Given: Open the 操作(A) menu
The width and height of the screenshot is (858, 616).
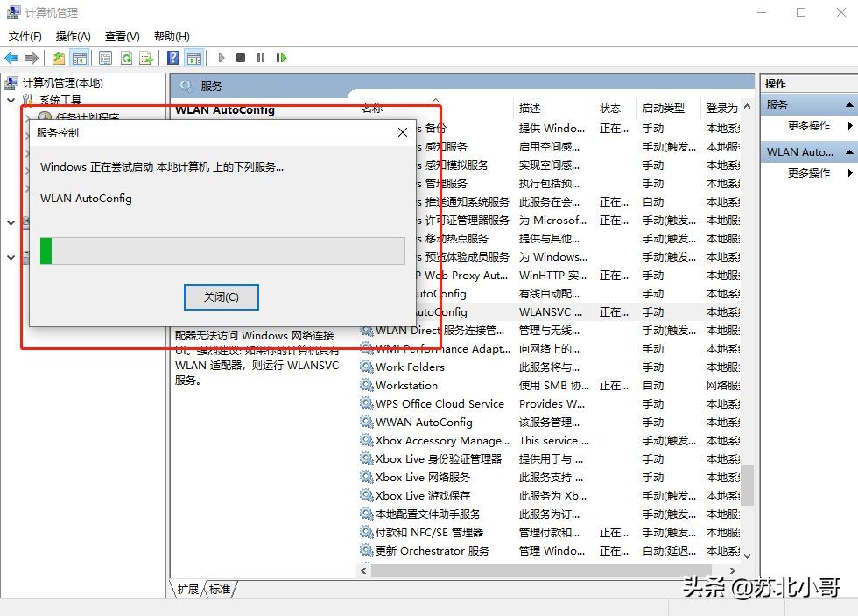Looking at the screenshot, I should point(74,36).
